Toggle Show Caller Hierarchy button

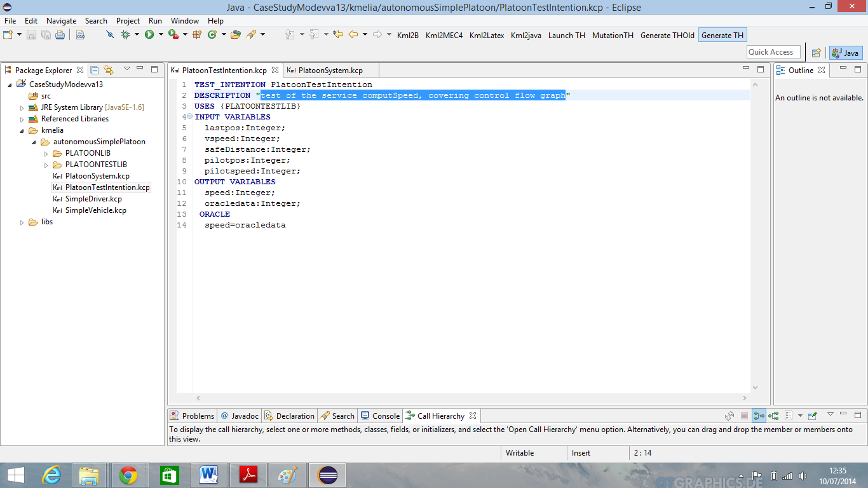click(x=759, y=416)
